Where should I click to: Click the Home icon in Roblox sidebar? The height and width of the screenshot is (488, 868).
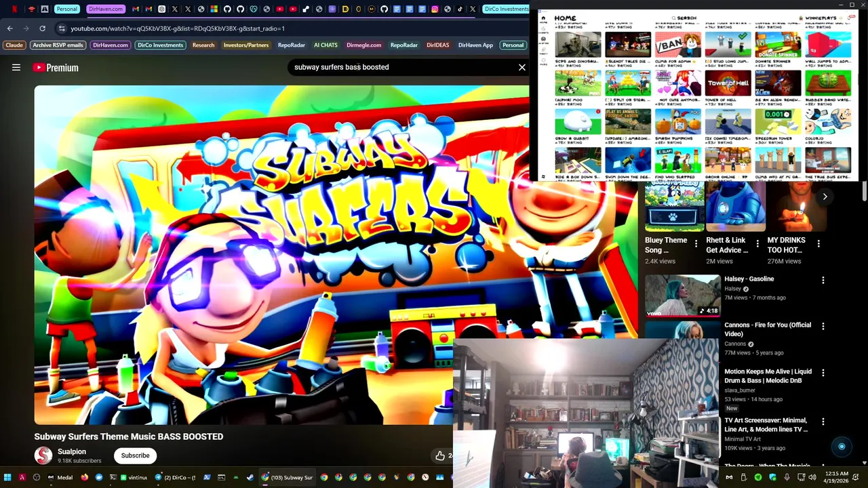[543, 19]
